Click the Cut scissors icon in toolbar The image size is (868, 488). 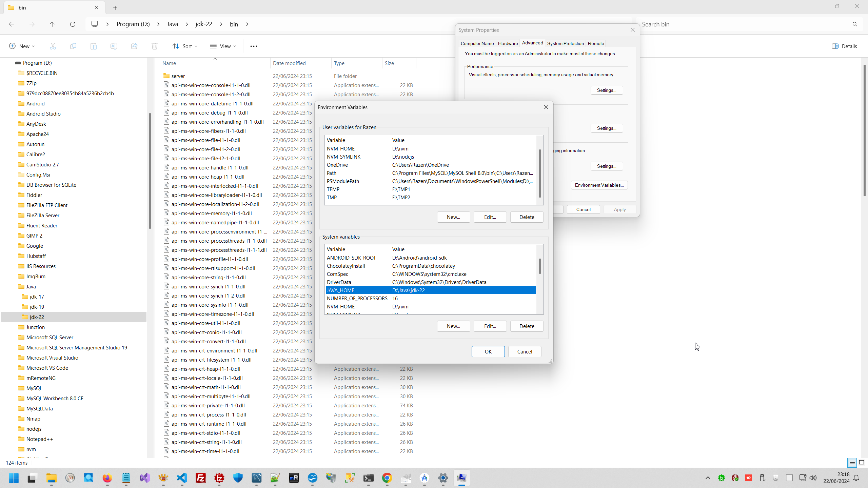point(53,46)
